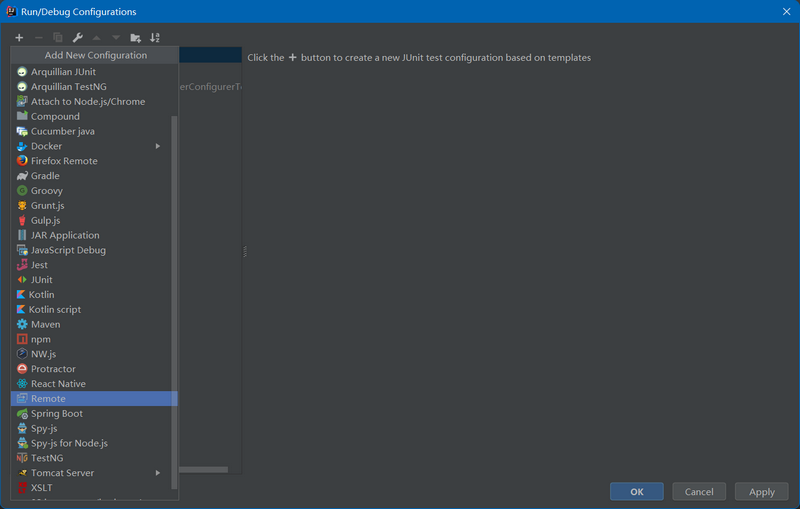
Task: Click the Move Up arrow icon
Action: (96, 37)
